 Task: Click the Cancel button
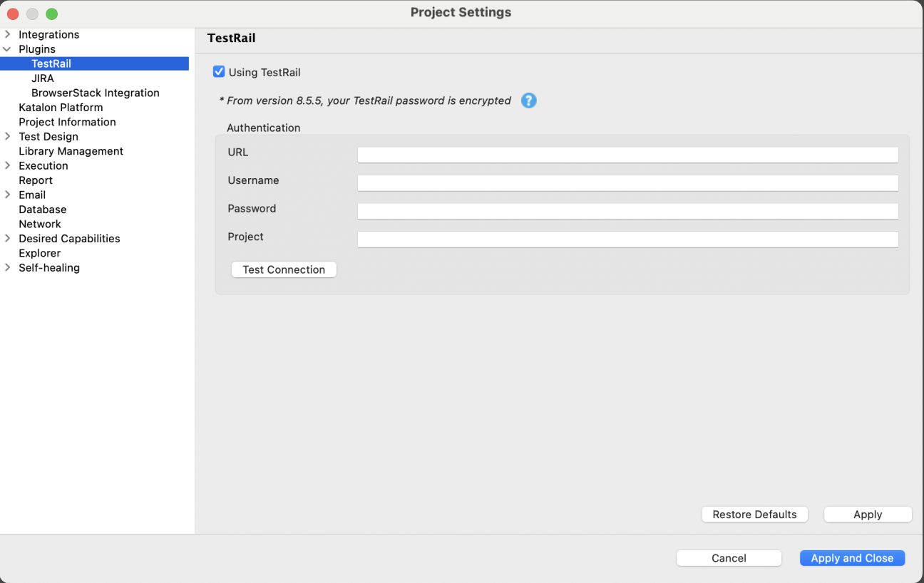(729, 558)
